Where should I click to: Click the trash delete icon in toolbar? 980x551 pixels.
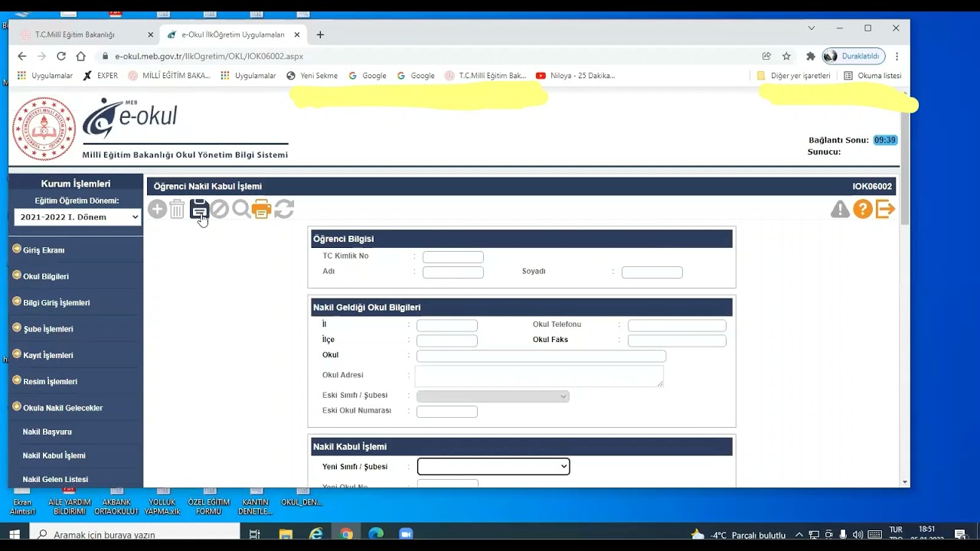(x=177, y=209)
